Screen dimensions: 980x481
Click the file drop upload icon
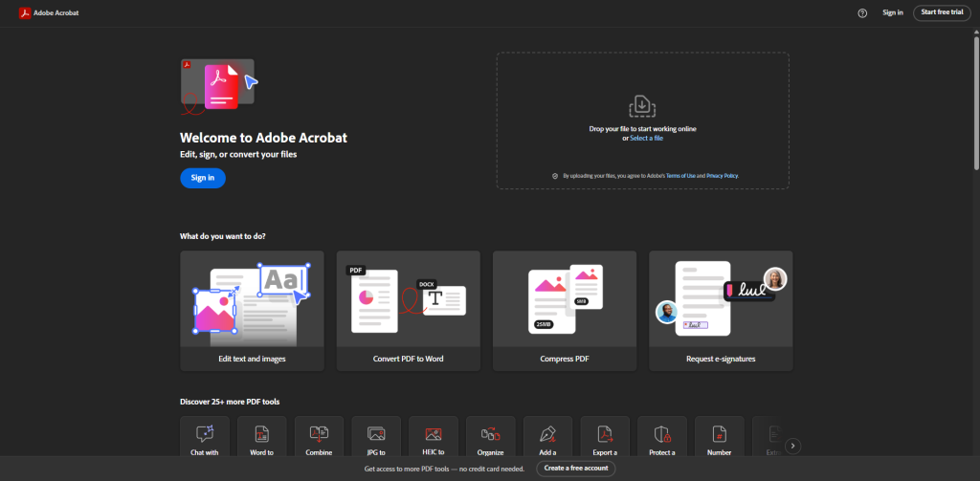tap(642, 106)
